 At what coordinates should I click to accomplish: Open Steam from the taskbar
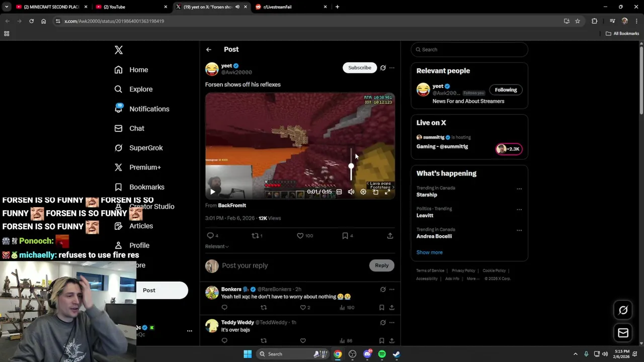pyautogui.click(x=396, y=354)
